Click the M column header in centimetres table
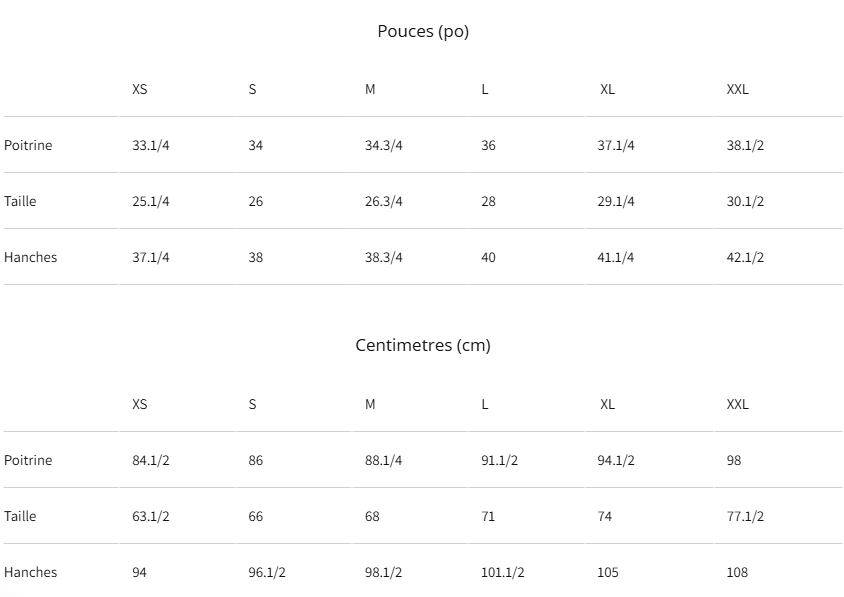This screenshot has height=597, width=844. (370, 404)
